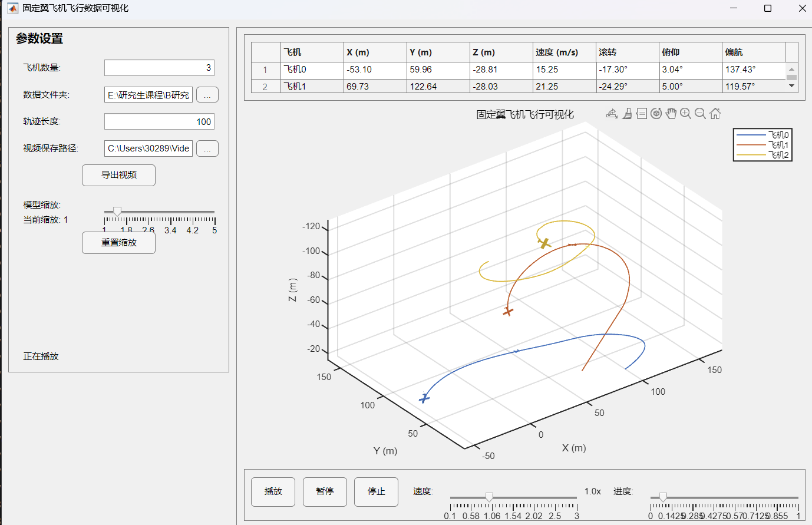The width and height of the screenshot is (812, 525).
Task: Click row number 2 header in table
Action: 265,86
